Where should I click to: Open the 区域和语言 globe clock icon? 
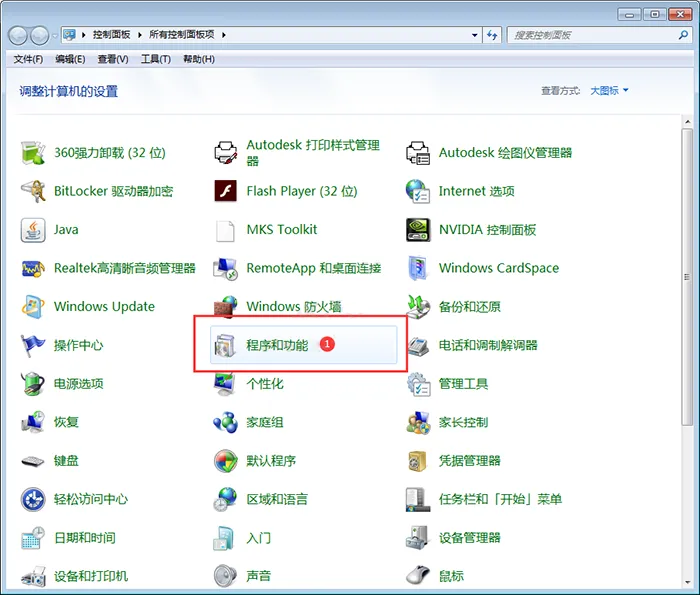[x=225, y=499]
